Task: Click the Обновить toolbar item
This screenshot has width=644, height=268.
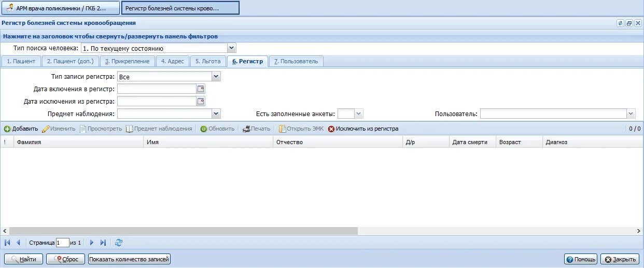Action: pyautogui.click(x=217, y=129)
